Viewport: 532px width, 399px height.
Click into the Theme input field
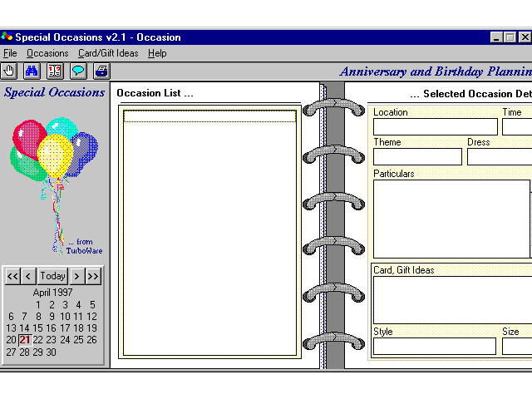tap(417, 156)
